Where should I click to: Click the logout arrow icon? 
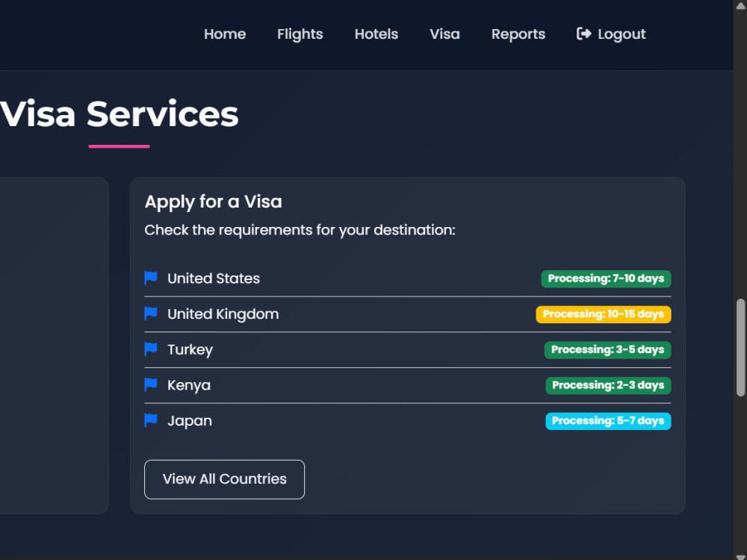(x=583, y=34)
